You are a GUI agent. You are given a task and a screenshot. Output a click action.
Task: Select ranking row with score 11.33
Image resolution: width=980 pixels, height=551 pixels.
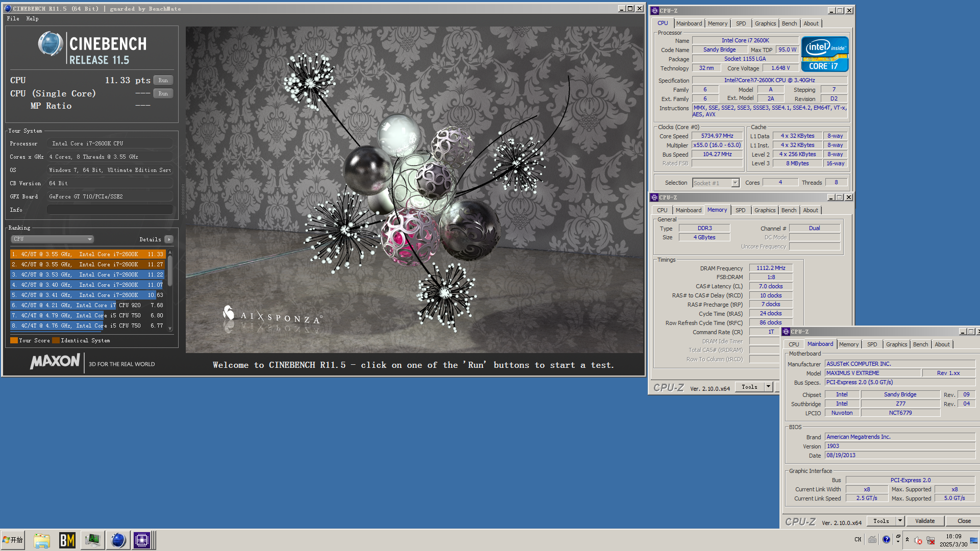point(88,254)
